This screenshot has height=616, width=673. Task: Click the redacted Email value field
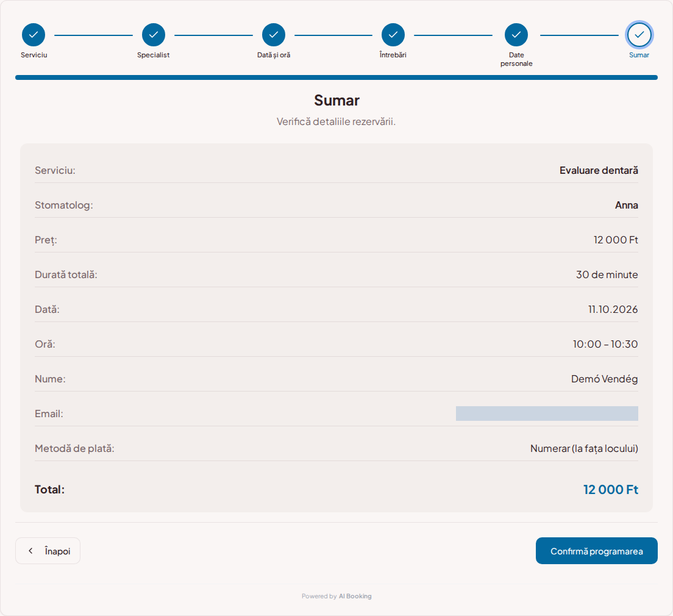[547, 414]
